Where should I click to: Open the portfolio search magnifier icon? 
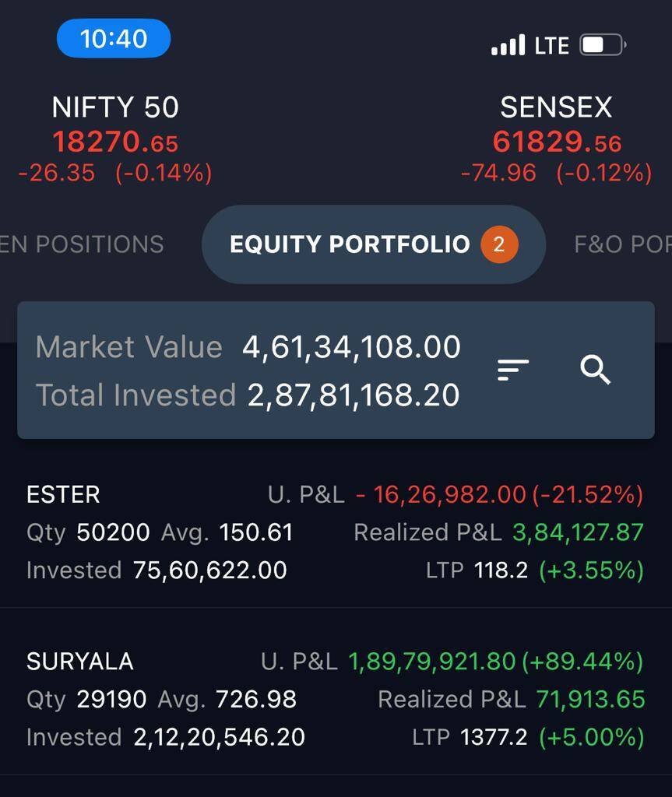pyautogui.click(x=596, y=370)
